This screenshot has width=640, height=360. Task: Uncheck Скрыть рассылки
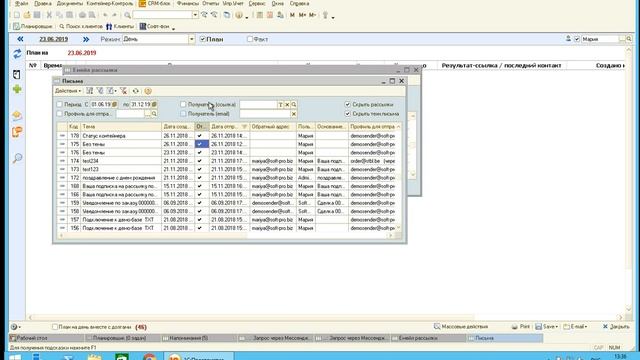pyautogui.click(x=348, y=104)
